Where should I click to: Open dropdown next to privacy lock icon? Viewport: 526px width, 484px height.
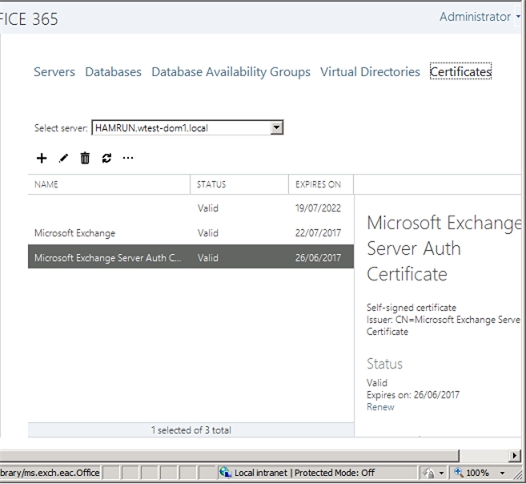coord(441,473)
